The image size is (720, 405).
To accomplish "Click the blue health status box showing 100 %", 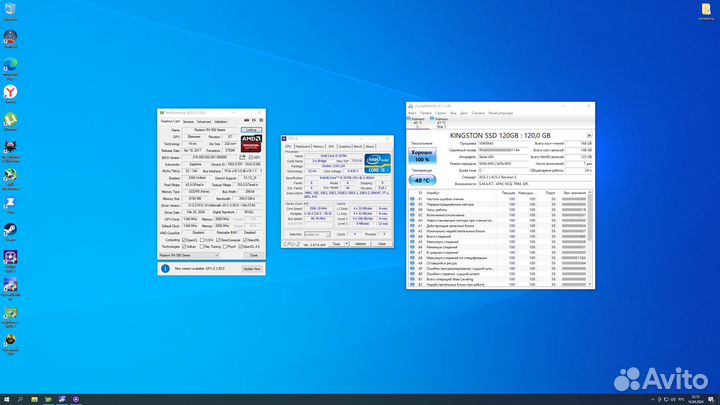I will 422,157.
